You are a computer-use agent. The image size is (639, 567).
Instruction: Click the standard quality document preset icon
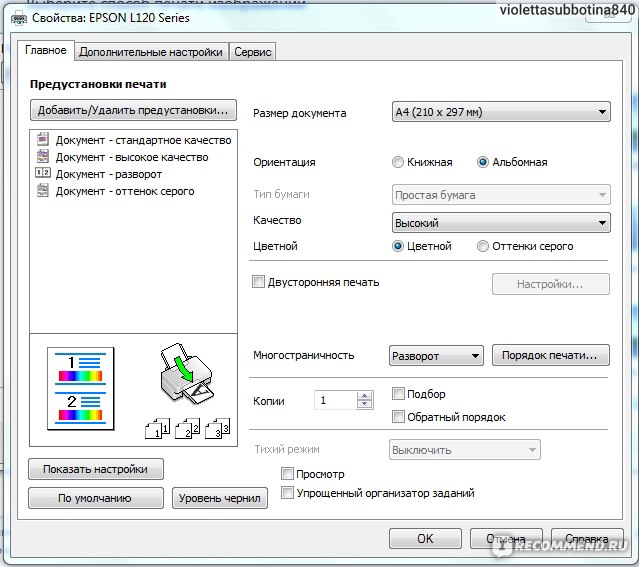43,139
